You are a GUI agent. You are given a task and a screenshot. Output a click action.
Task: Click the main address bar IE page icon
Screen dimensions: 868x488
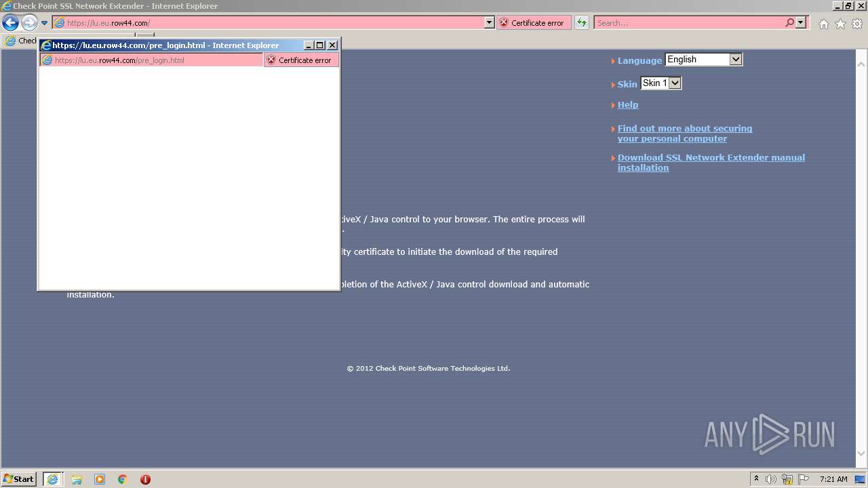click(x=59, y=23)
